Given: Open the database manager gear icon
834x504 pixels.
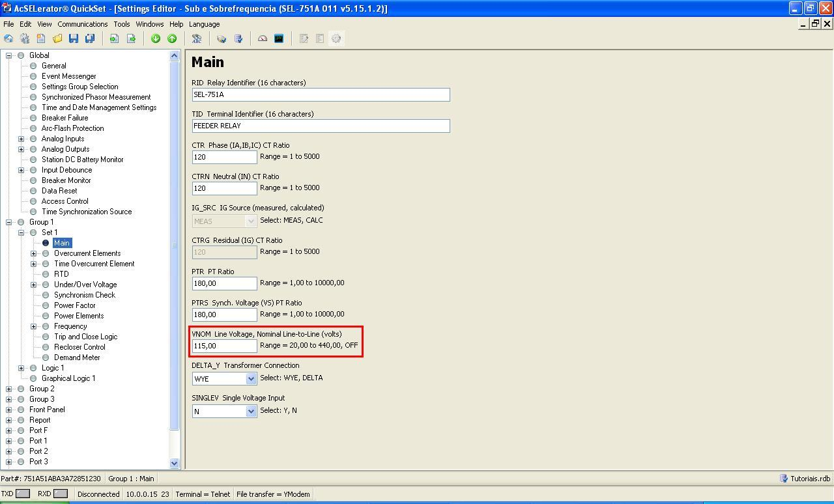Looking at the screenshot, I should click(x=25, y=38).
